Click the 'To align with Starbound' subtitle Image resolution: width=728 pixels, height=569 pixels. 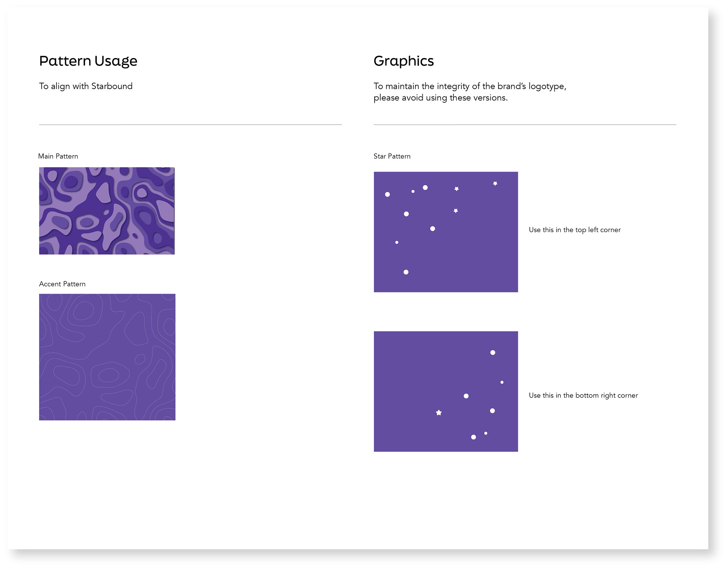click(86, 86)
